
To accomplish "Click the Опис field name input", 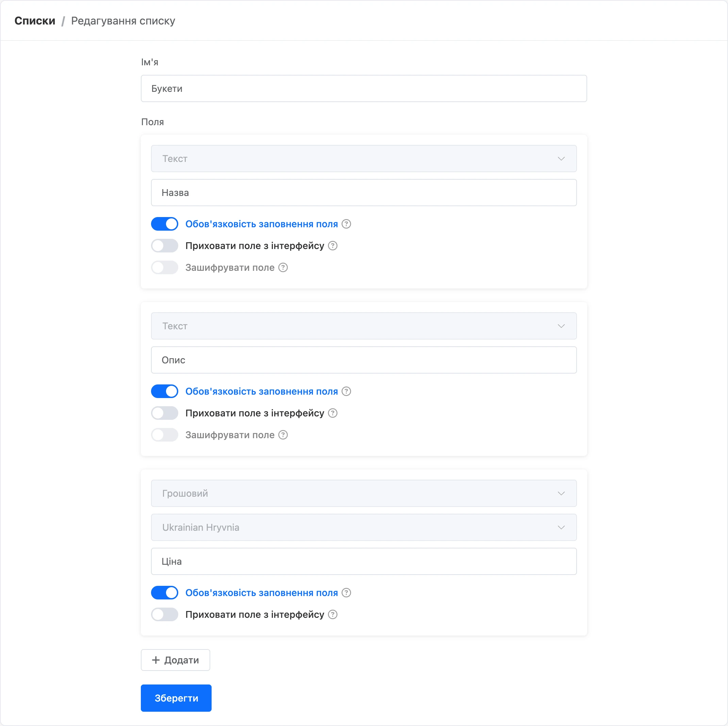I will (x=364, y=360).
